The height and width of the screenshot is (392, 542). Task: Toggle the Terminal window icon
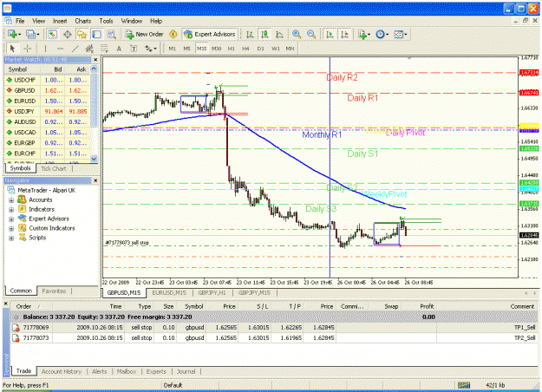97,34
